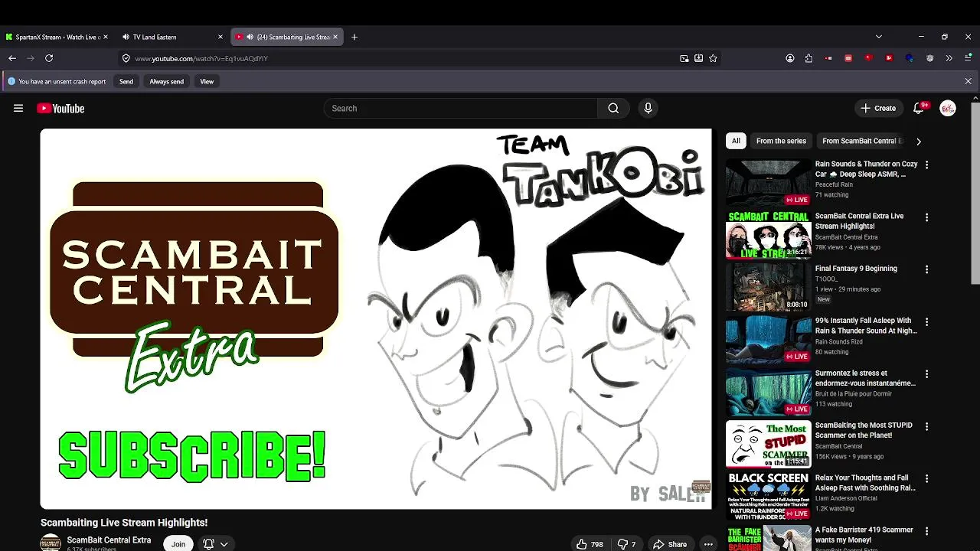Viewport: 980px width, 551px height.
Task: Open YouTube notifications bell
Action: [918, 109]
